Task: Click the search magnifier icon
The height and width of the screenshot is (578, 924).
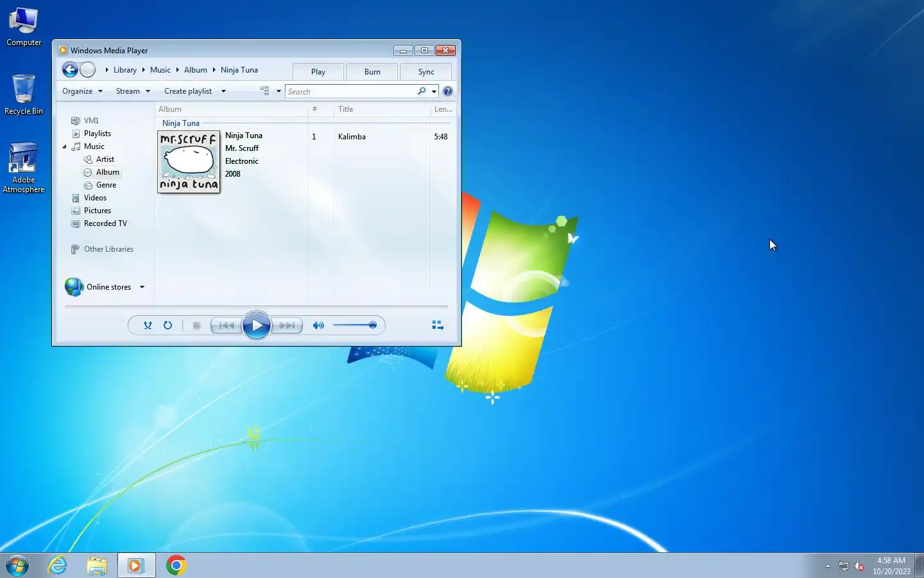Action: (422, 91)
